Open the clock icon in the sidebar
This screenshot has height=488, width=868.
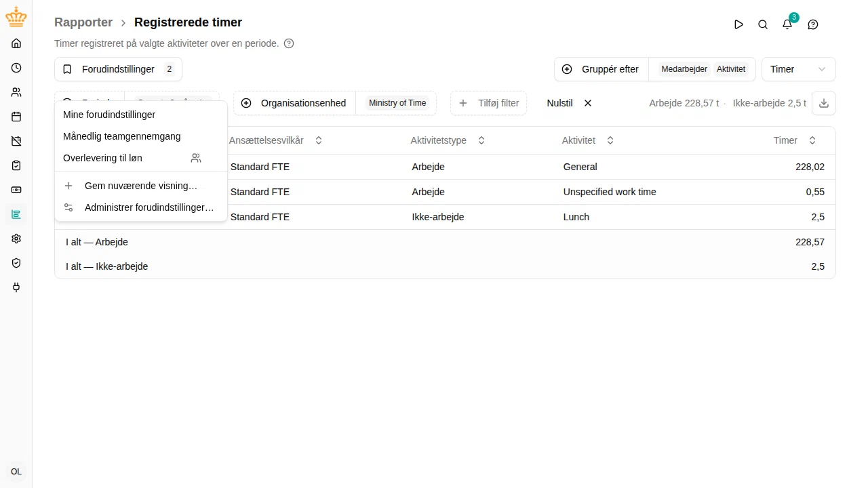click(16, 68)
